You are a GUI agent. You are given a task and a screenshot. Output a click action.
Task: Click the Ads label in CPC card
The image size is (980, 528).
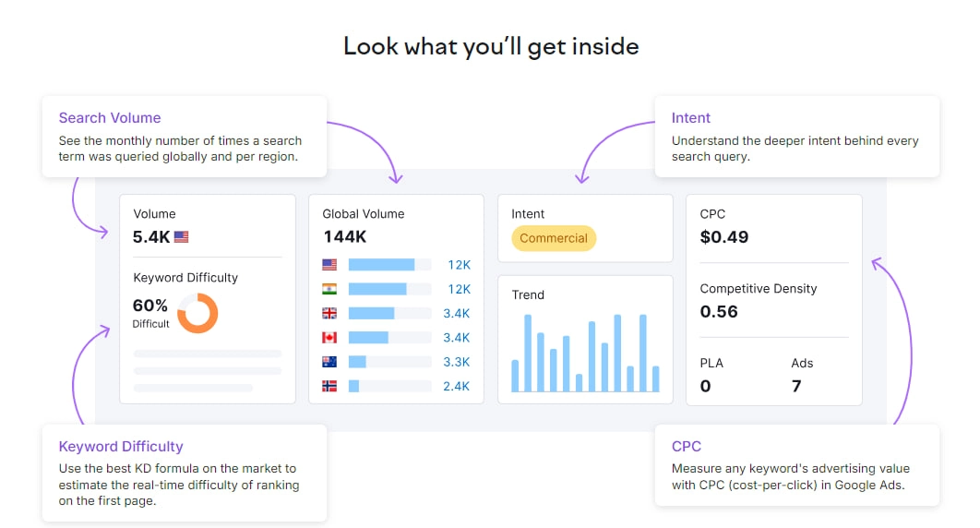pyautogui.click(x=802, y=363)
